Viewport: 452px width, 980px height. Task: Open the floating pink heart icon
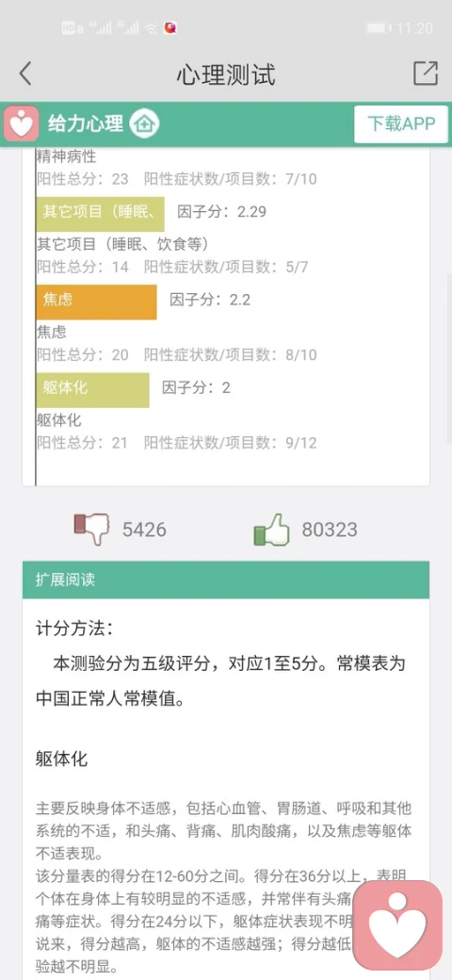pos(397,925)
